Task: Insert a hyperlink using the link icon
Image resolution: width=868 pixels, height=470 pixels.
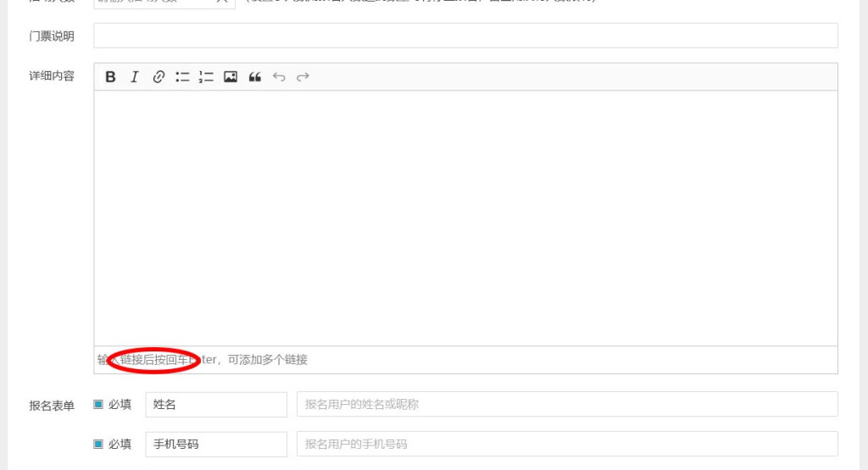Action: coord(159,77)
